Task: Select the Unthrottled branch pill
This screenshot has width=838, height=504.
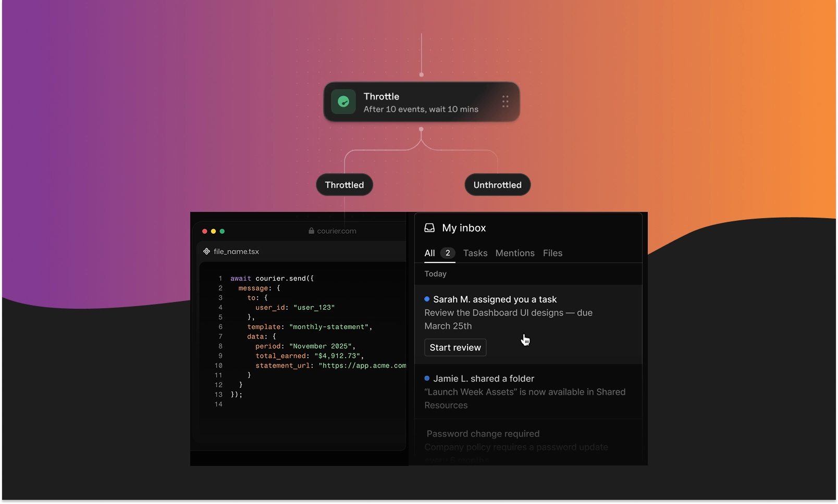Action: [497, 185]
